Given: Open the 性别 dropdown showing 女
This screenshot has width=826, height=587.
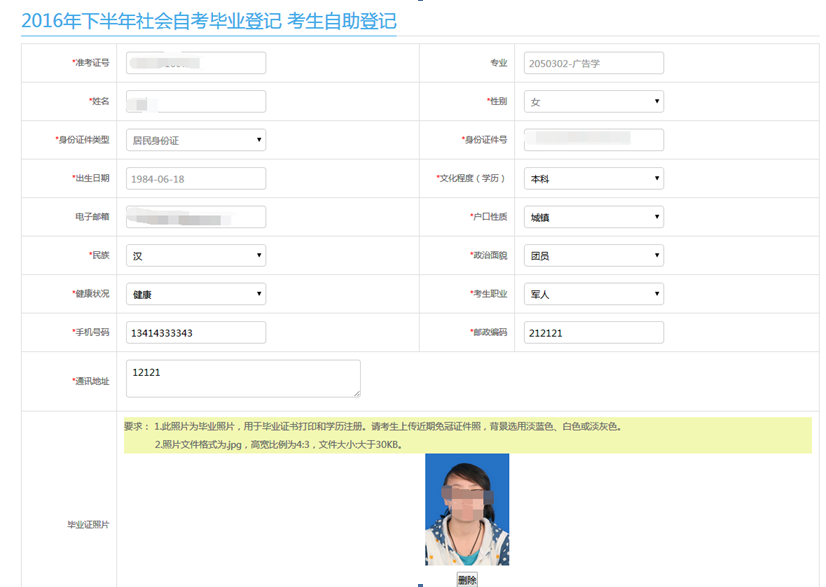Looking at the screenshot, I should point(594,101).
